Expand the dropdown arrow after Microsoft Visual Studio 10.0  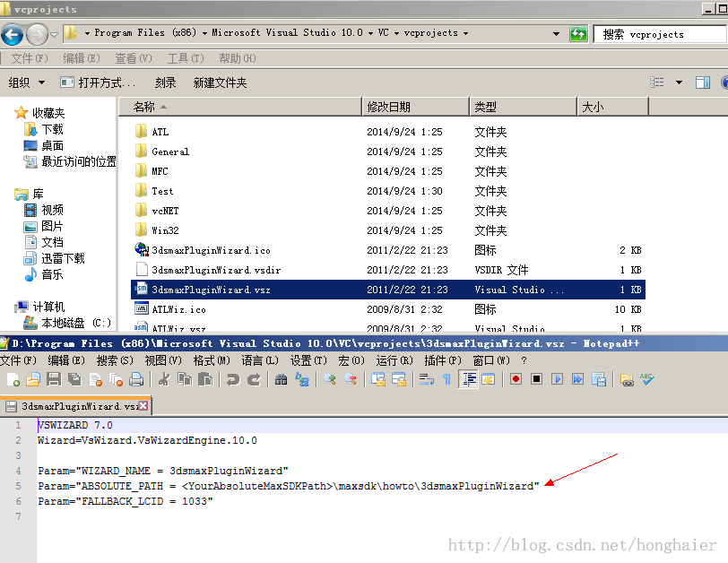(x=370, y=33)
